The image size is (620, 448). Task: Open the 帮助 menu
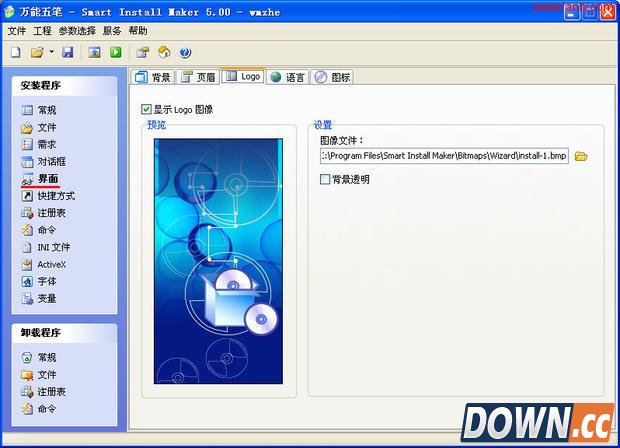(138, 31)
